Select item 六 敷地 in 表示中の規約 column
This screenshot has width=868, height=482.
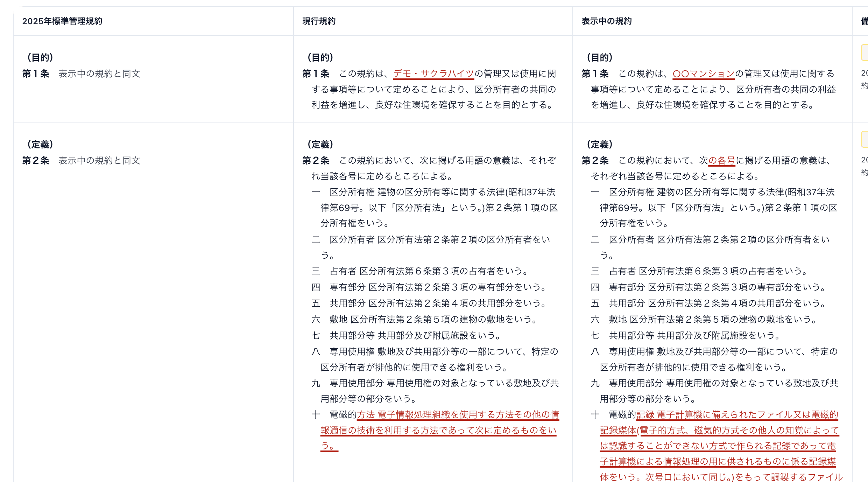pyautogui.click(x=704, y=320)
